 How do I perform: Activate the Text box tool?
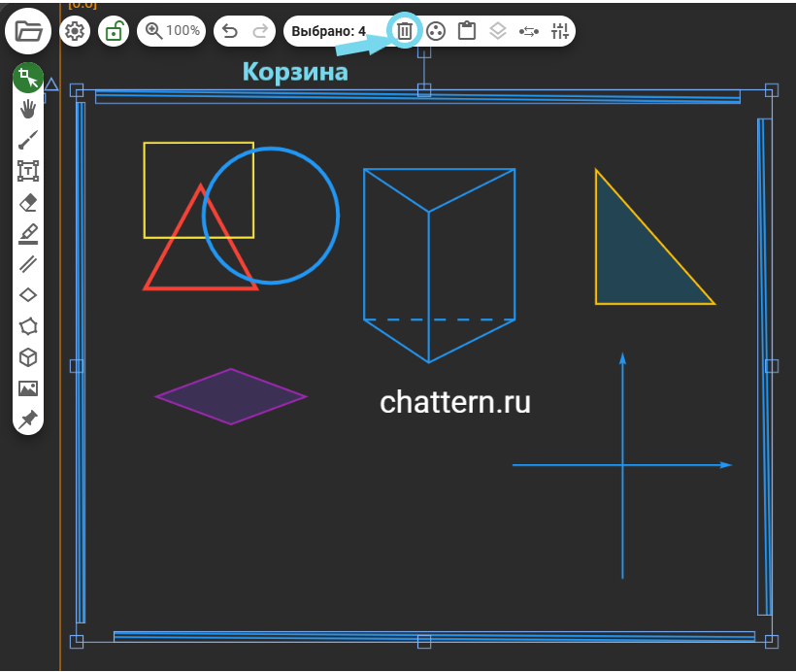[28, 171]
